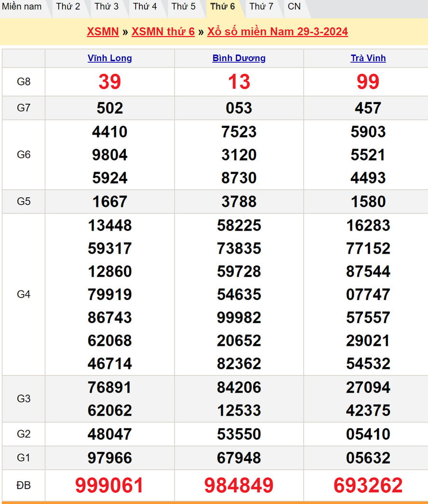Open the Bình Dương province link
428x504 pixels.
coord(239,58)
